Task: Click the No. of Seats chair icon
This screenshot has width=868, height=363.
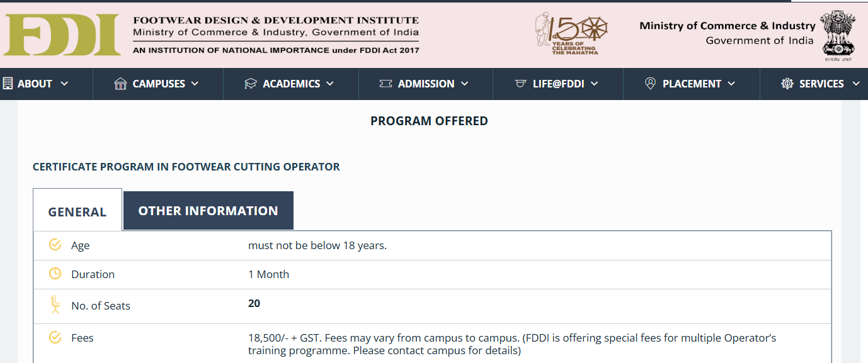Action: pyautogui.click(x=55, y=305)
